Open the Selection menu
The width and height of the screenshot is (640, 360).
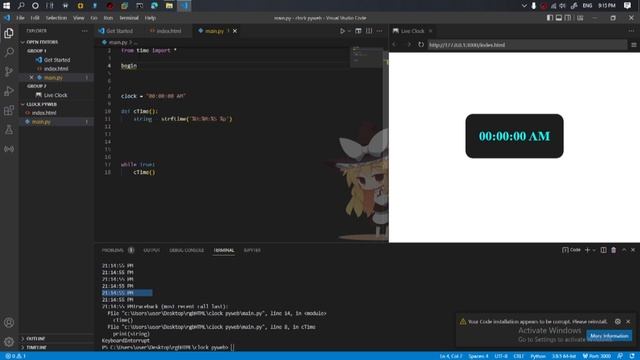pyautogui.click(x=56, y=18)
